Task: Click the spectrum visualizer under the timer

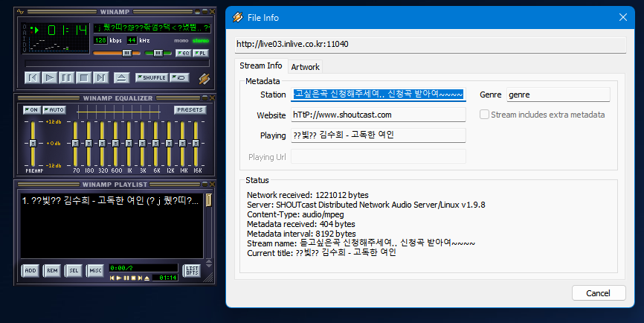Action: (59, 45)
